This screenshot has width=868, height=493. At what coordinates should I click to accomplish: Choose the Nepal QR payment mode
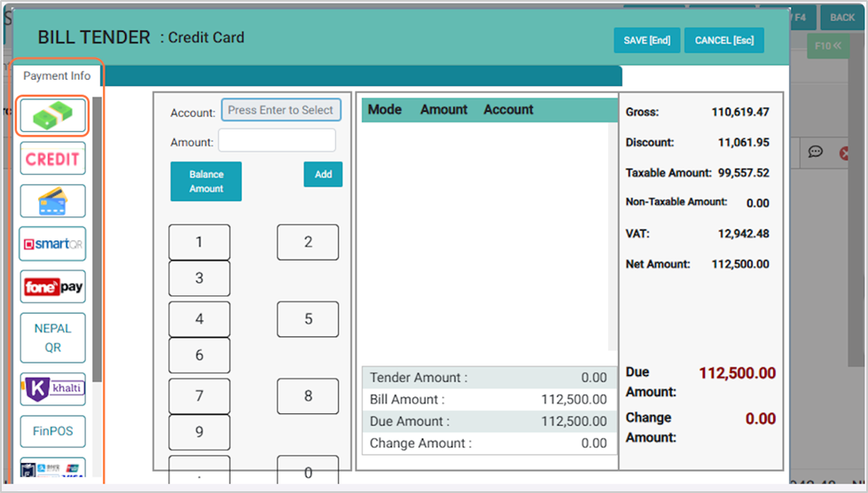point(52,338)
